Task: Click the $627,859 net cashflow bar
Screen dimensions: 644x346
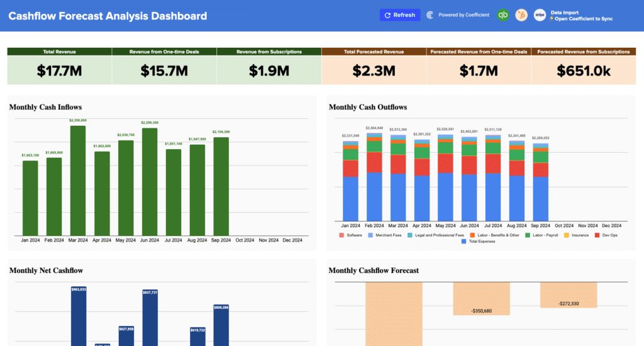Action: coord(126,336)
